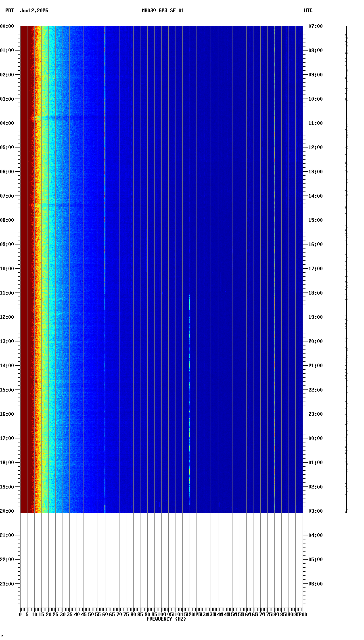Click the 55 Hz frequency tick label
Image resolution: width=364 pixels, height=640 pixels.
point(98,615)
